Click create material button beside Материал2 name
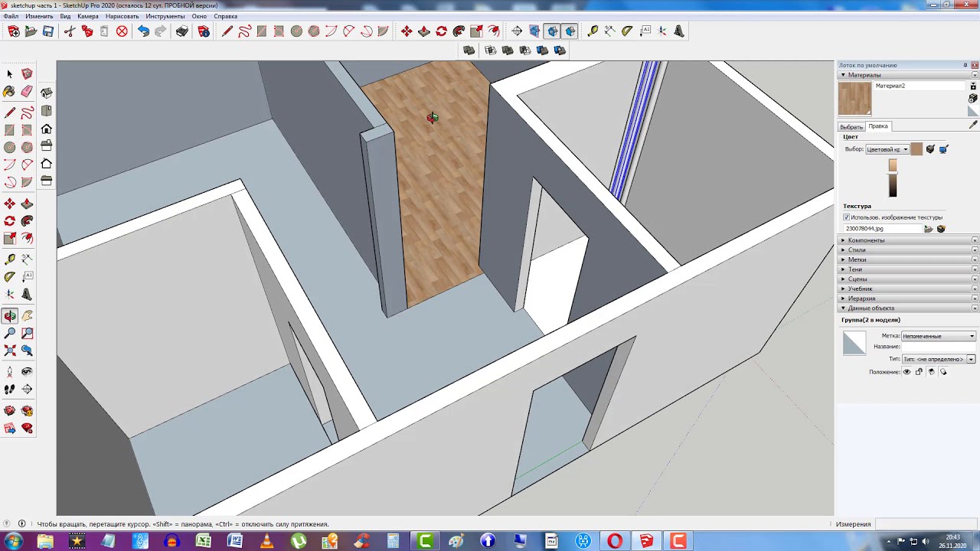This screenshot has width=980, height=551. pos(973,99)
